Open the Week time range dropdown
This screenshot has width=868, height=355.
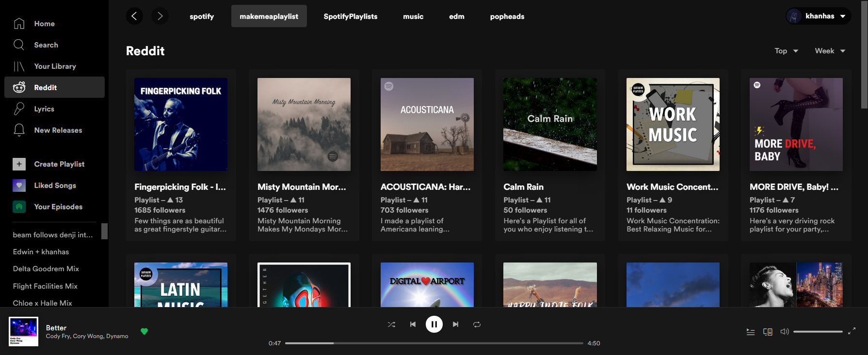pyautogui.click(x=830, y=51)
